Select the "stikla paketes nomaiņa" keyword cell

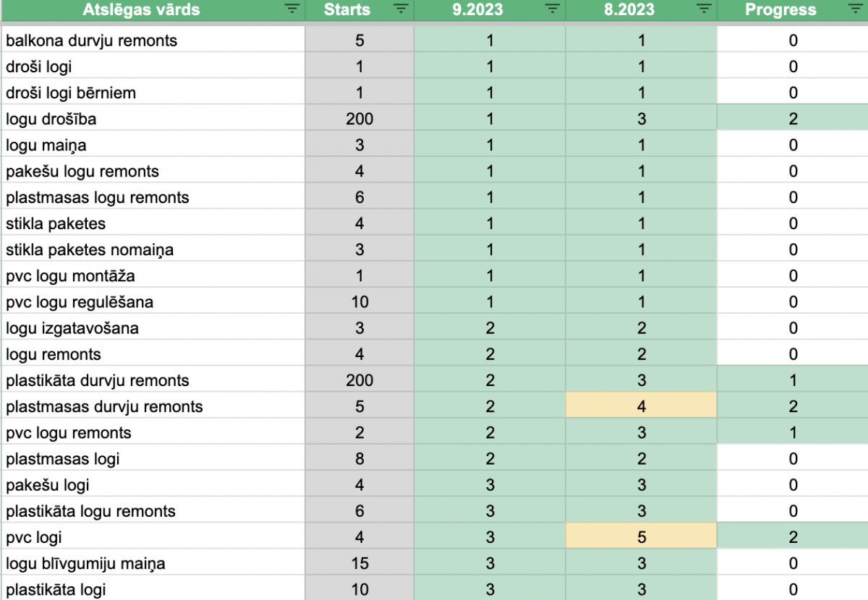90,250
